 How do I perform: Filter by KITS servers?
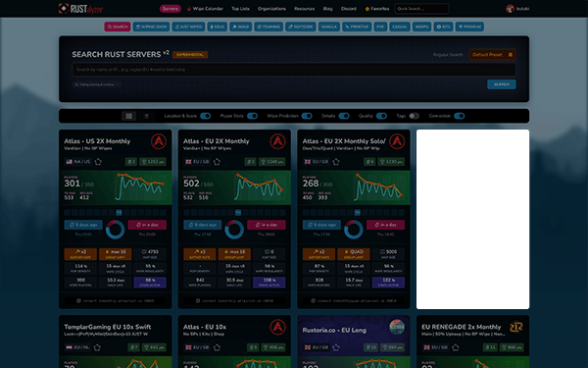click(x=443, y=26)
